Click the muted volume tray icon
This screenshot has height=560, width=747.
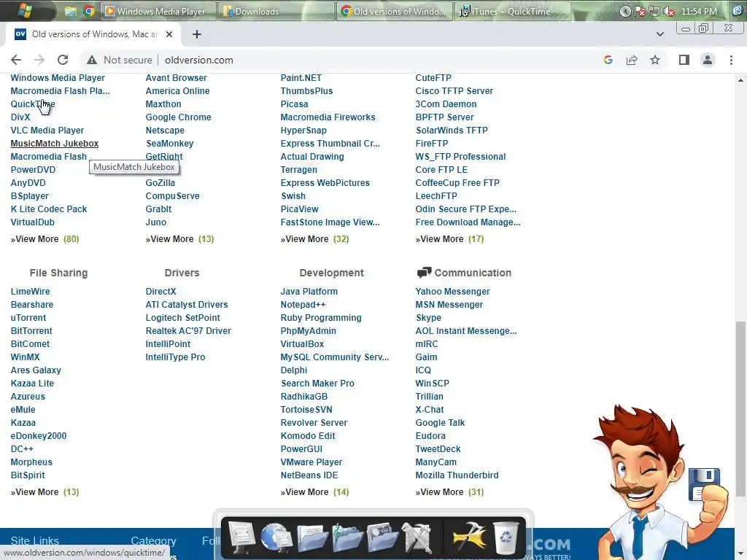pyautogui.click(x=670, y=12)
